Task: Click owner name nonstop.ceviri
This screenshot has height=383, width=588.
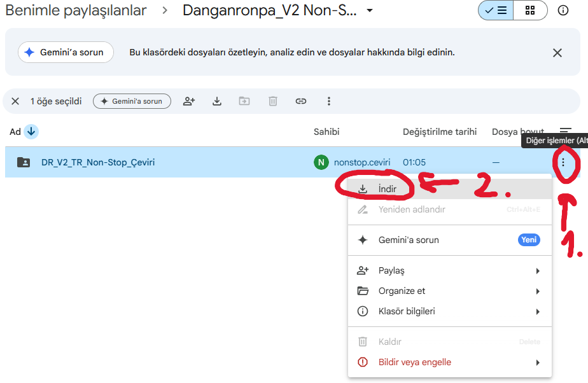Action: [362, 162]
